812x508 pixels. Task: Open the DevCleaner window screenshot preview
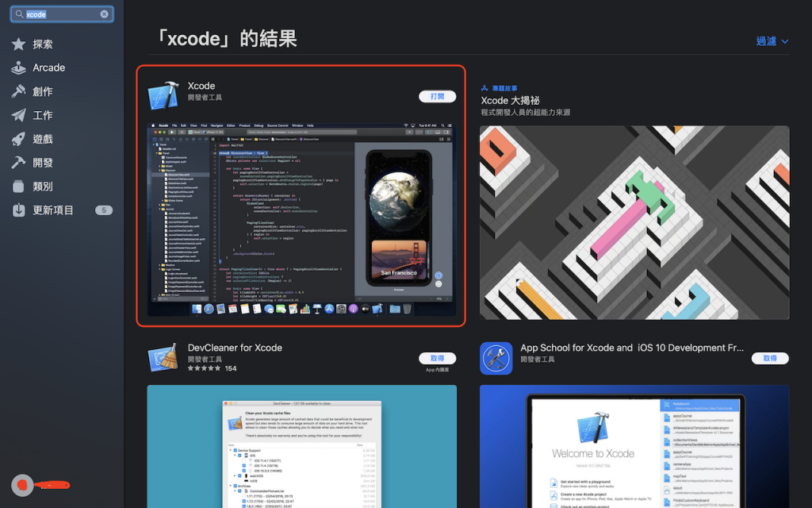[x=302, y=446]
